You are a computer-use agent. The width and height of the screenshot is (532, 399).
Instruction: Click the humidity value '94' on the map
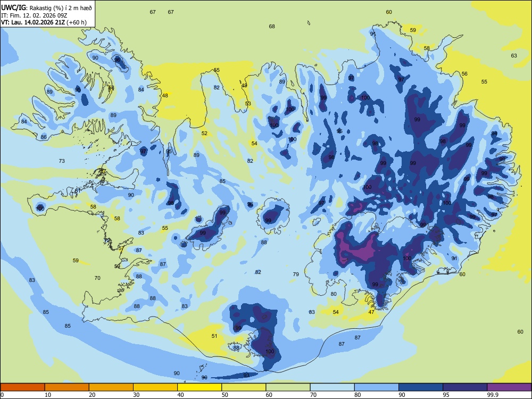(494, 134)
